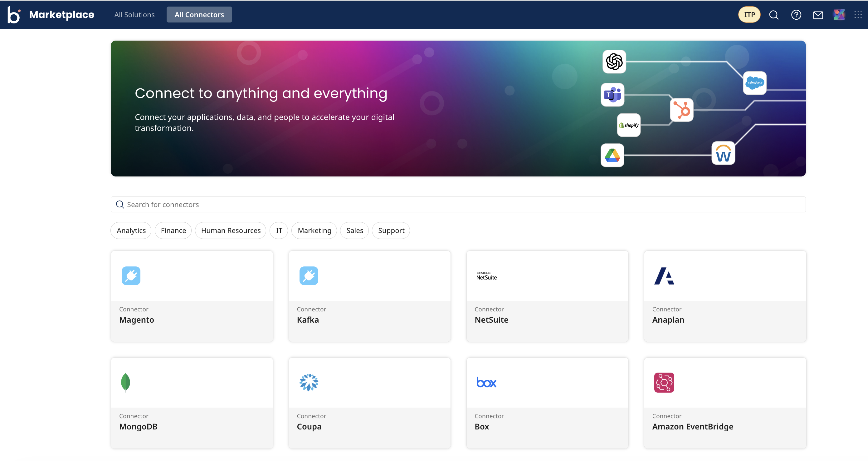Click the search magnifier icon in header
Image resolution: width=868 pixels, height=461 pixels.
pos(774,15)
